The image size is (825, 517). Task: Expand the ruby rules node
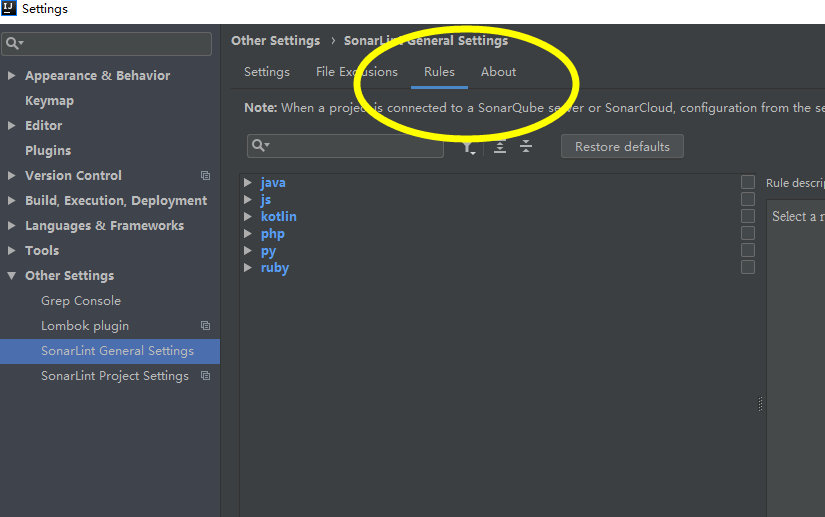[248, 267]
